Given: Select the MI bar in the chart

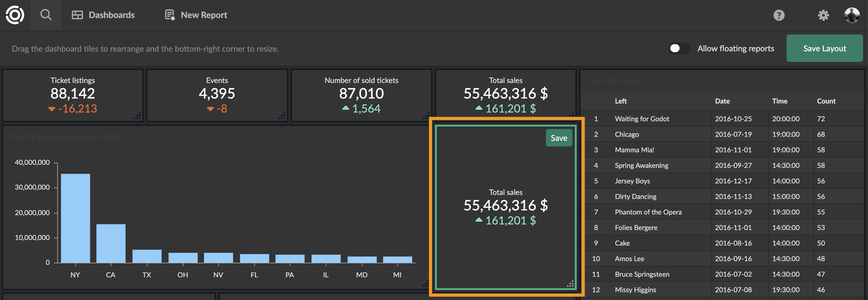Looking at the screenshot, I should 397,260.
